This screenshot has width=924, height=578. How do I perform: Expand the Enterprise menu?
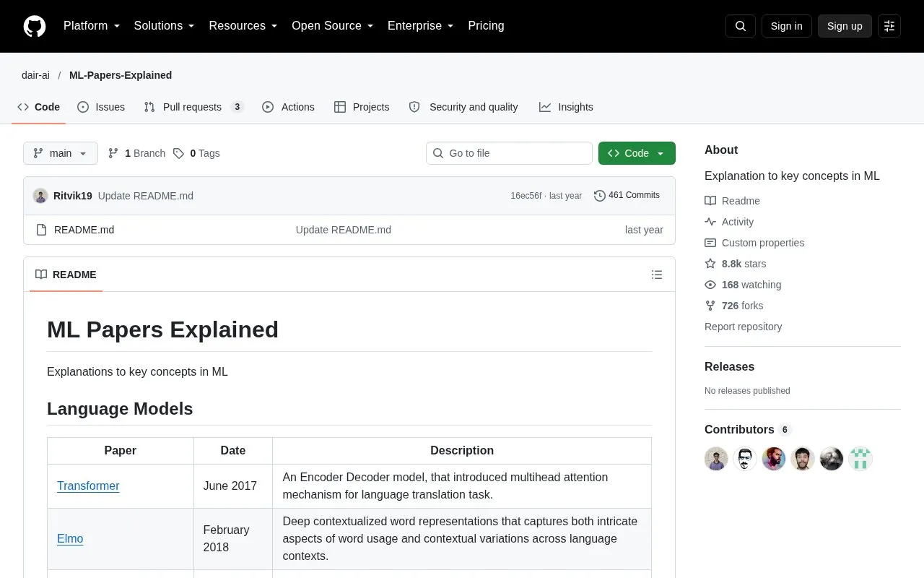tap(421, 26)
